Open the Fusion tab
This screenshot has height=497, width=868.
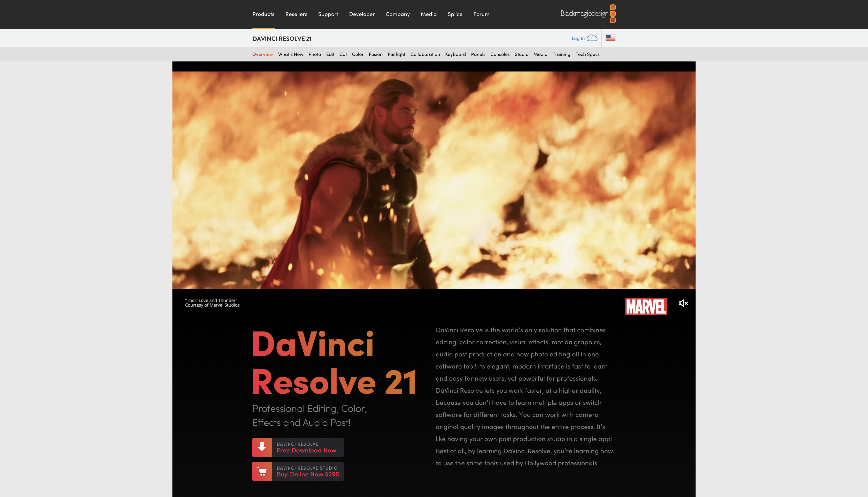tap(376, 54)
